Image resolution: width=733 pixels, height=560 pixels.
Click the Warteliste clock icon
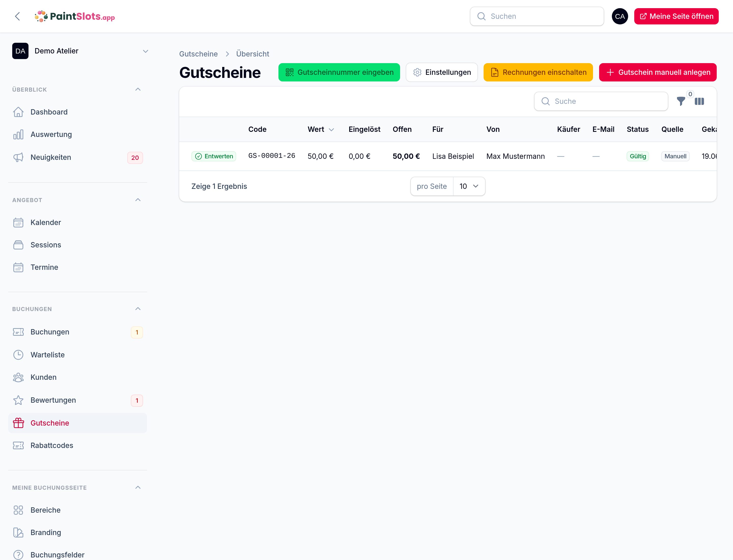[x=18, y=355]
